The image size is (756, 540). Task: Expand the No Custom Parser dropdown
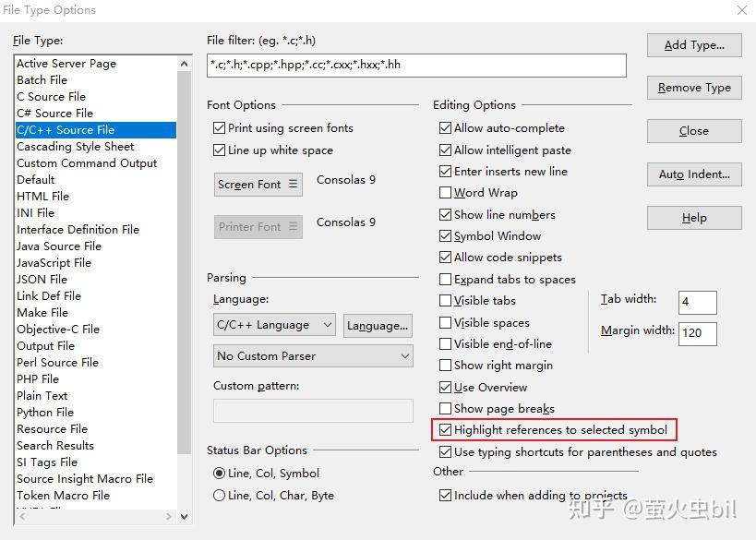tap(313, 356)
